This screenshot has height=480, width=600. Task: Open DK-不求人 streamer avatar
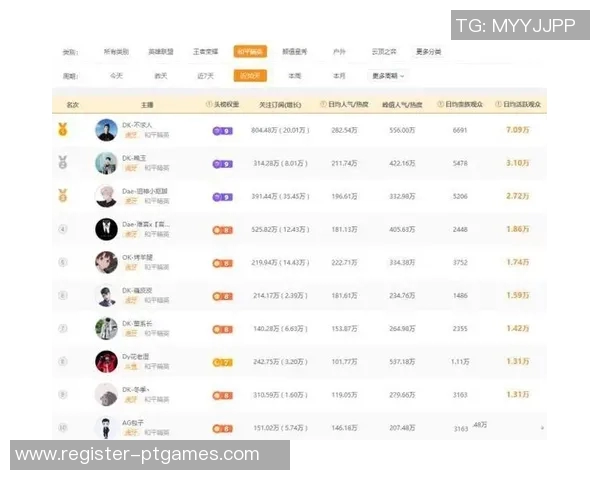106,130
